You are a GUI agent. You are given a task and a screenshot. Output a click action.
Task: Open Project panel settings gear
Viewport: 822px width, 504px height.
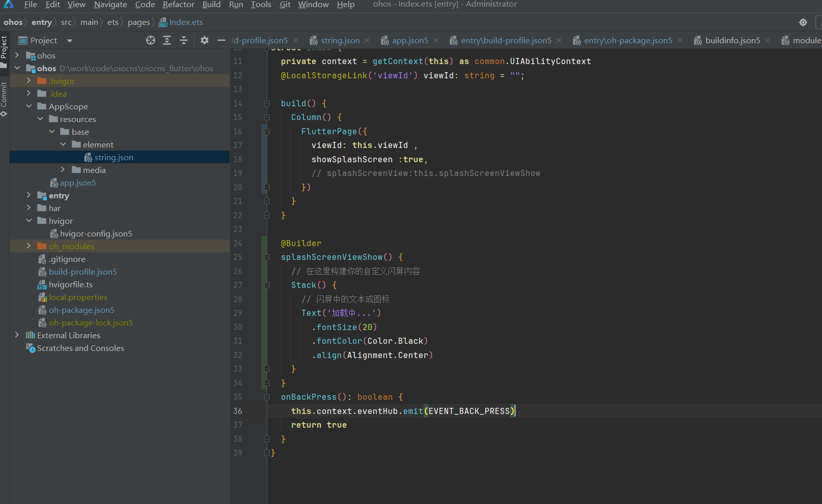coord(205,40)
